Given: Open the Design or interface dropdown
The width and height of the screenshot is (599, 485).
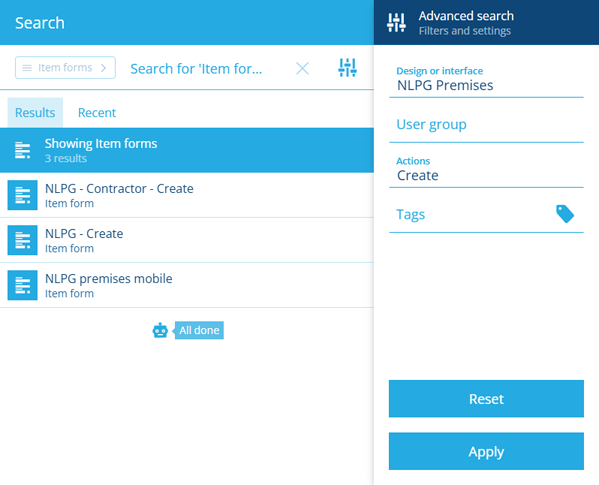Looking at the screenshot, I should pyautogui.click(x=486, y=81).
